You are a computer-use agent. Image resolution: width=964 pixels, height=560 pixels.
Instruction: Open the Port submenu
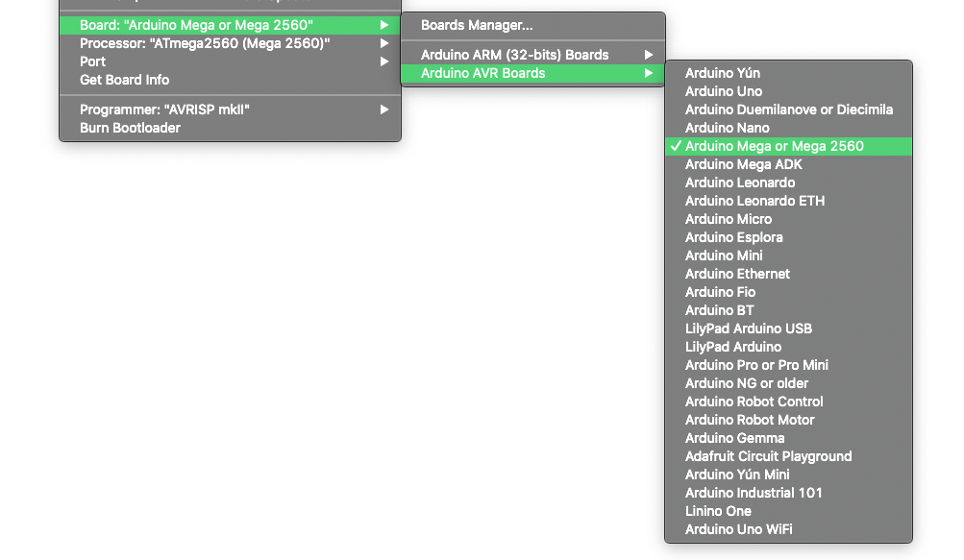(x=230, y=61)
